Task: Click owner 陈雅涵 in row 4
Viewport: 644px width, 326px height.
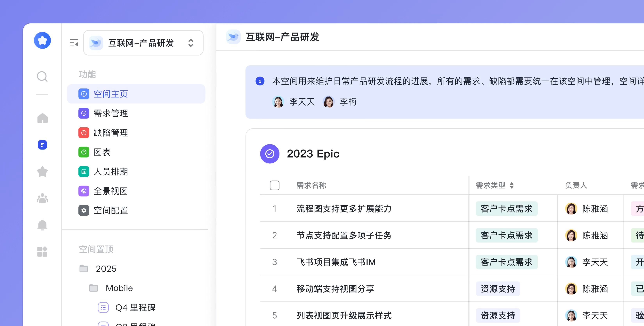Action: click(586, 289)
